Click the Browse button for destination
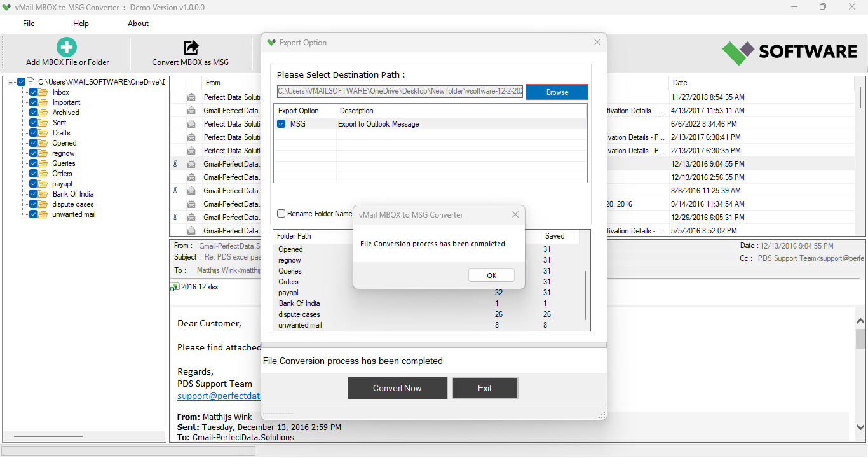The width and height of the screenshot is (868, 458). (557, 92)
